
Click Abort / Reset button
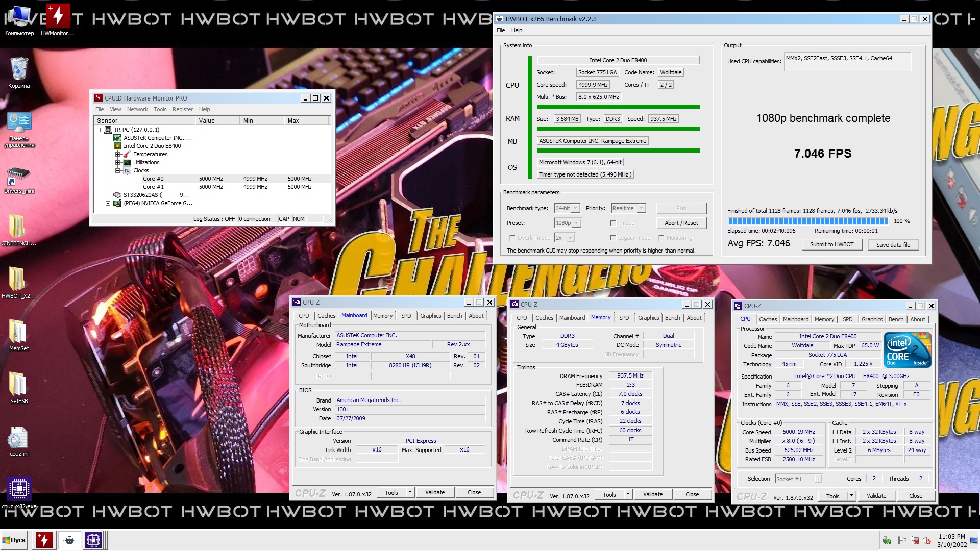tap(681, 223)
